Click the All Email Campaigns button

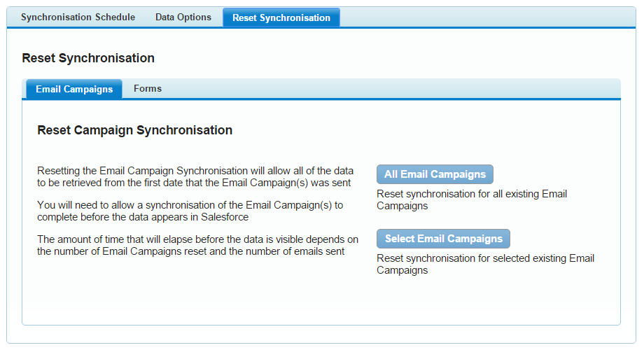[435, 174]
